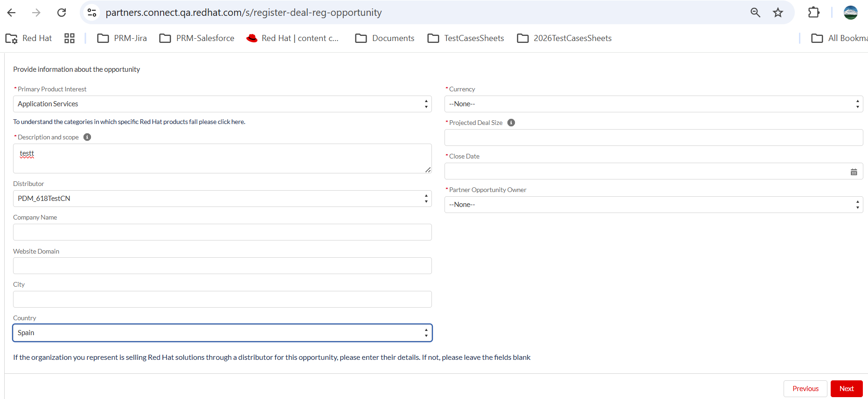
Task: Click the browser reload icon
Action: [x=62, y=13]
